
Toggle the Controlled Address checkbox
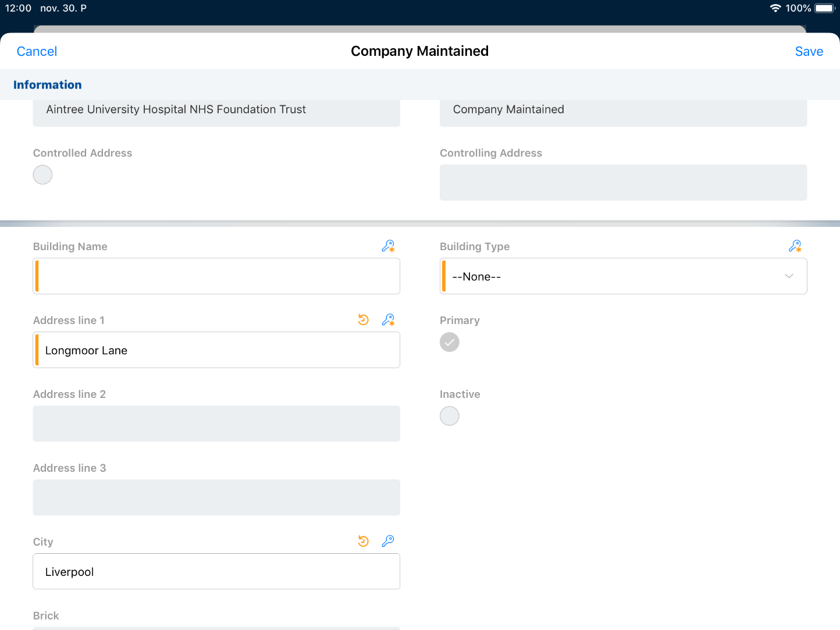click(x=42, y=175)
